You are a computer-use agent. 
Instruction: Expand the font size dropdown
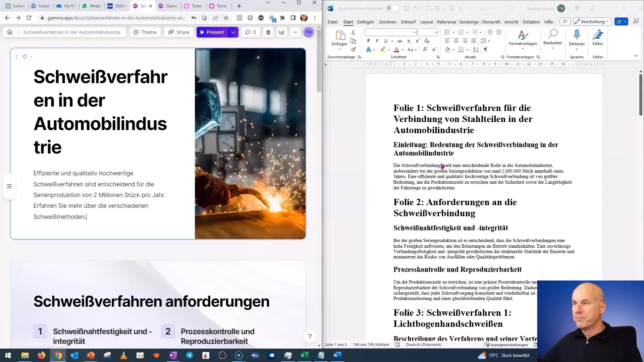point(436,32)
